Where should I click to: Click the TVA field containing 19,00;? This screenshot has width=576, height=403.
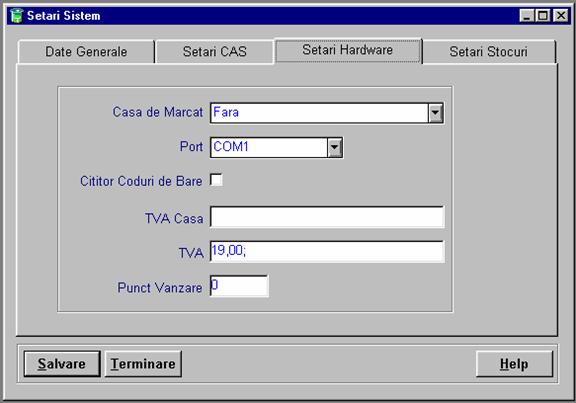[327, 252]
